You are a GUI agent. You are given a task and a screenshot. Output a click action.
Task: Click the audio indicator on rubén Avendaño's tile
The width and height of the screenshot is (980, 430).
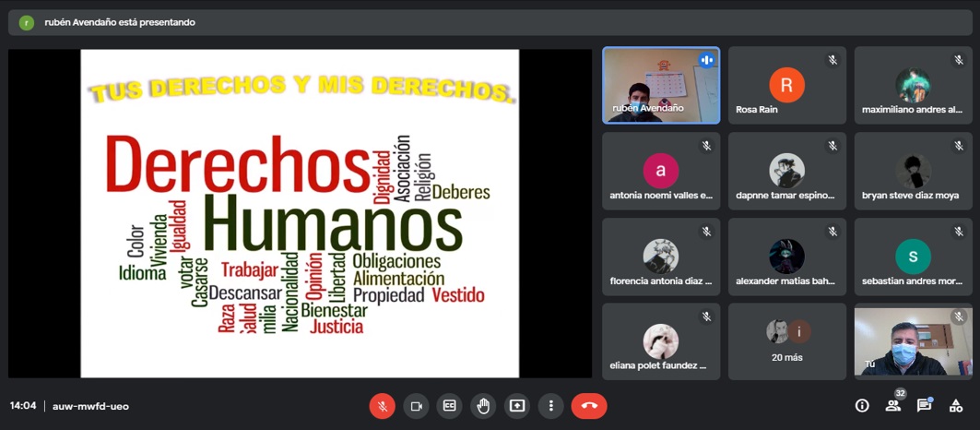(707, 60)
